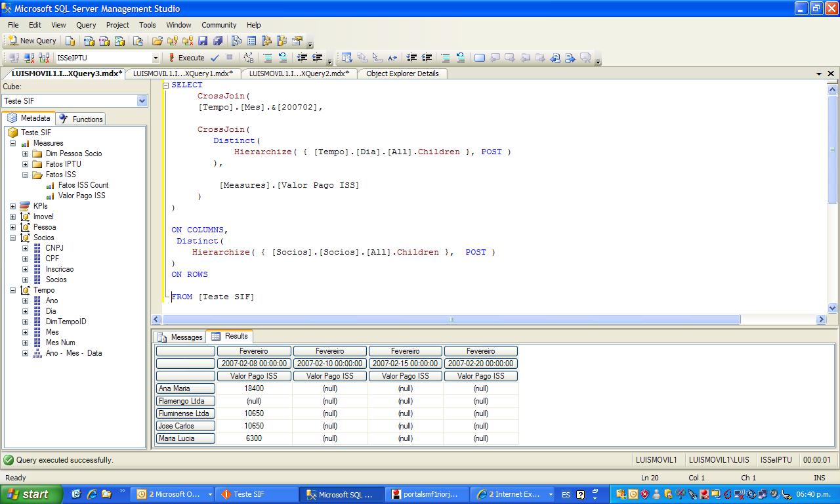The height and width of the screenshot is (504, 840).
Task: Open the ISSeIPTU database dropdown
Action: 156,58
